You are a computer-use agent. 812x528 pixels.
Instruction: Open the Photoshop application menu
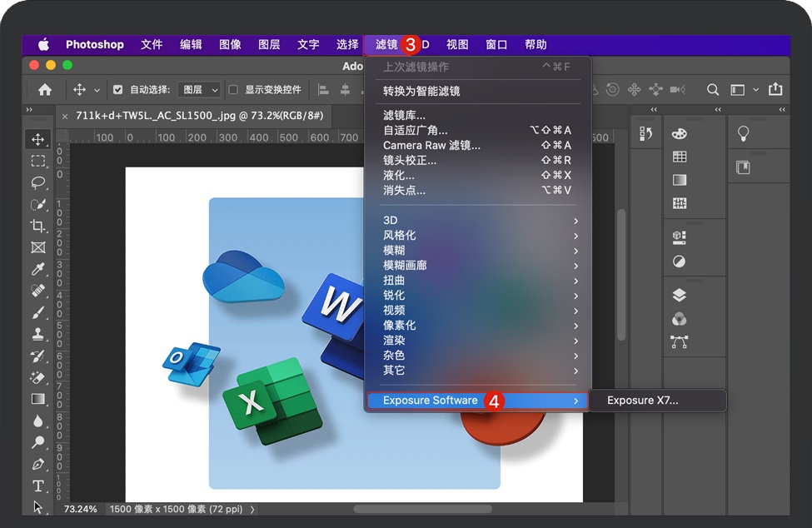click(95, 44)
